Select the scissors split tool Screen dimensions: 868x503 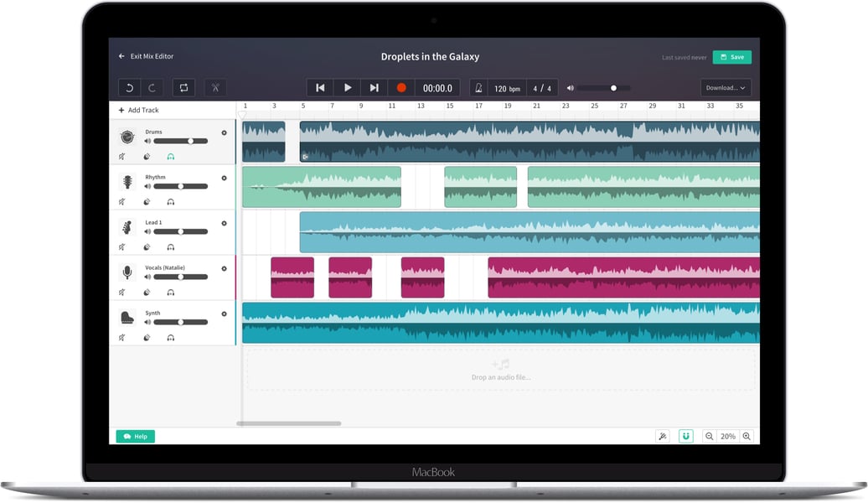click(215, 87)
